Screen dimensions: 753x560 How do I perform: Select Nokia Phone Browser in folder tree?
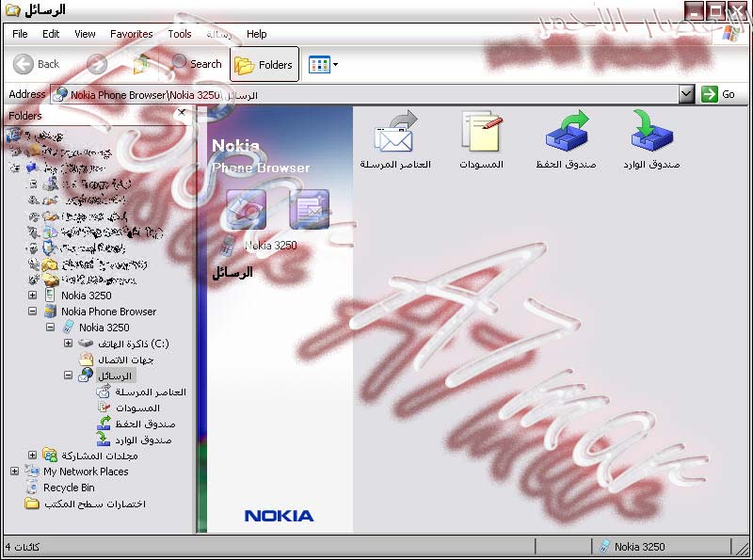(x=108, y=312)
